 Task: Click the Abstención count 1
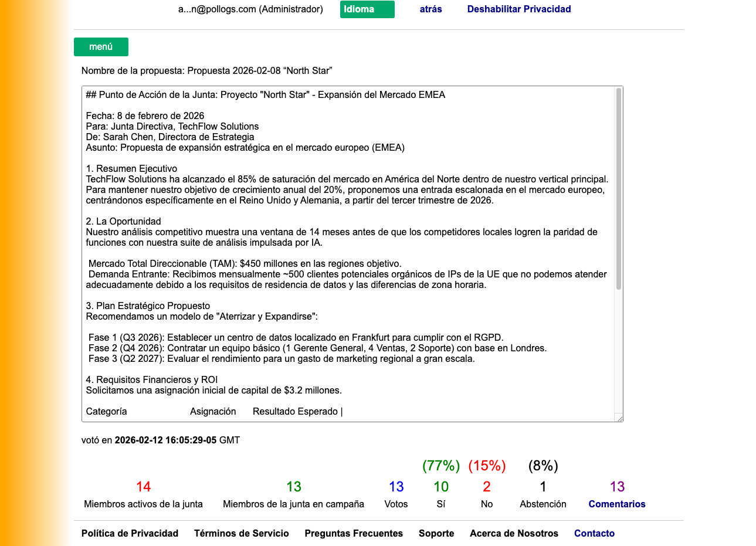point(543,487)
